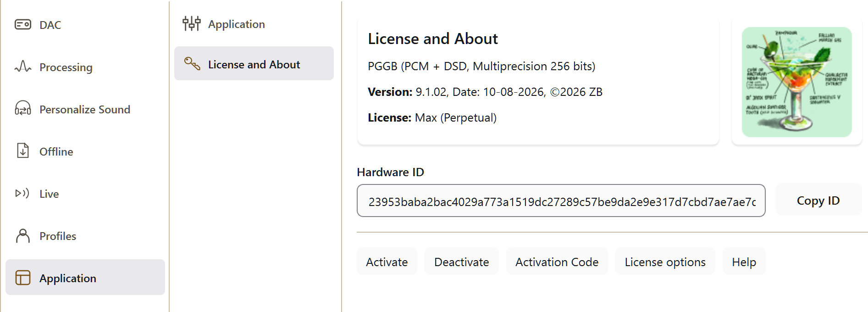Click inside the Hardware ID field

point(561,201)
